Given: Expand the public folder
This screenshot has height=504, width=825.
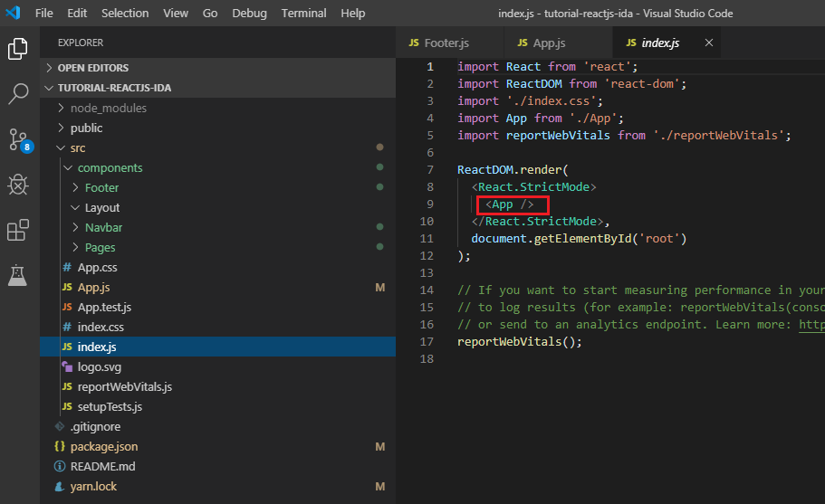Looking at the screenshot, I should pos(61,128).
